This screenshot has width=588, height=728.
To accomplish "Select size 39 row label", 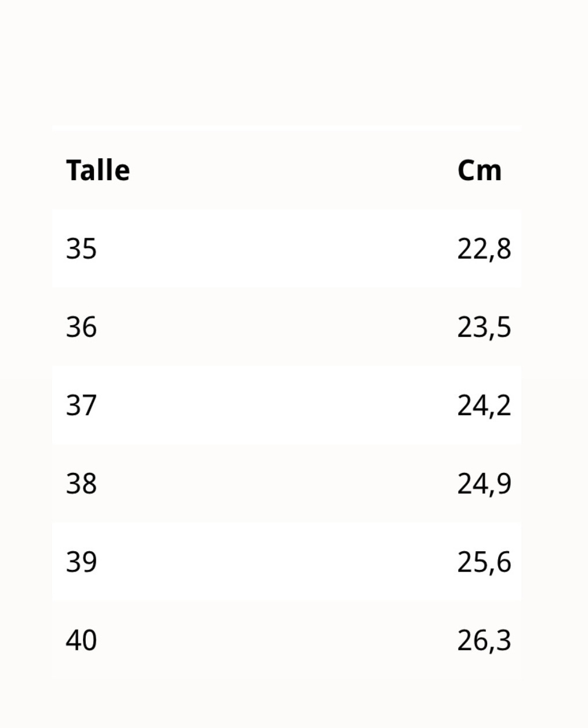I will pyautogui.click(x=81, y=562).
